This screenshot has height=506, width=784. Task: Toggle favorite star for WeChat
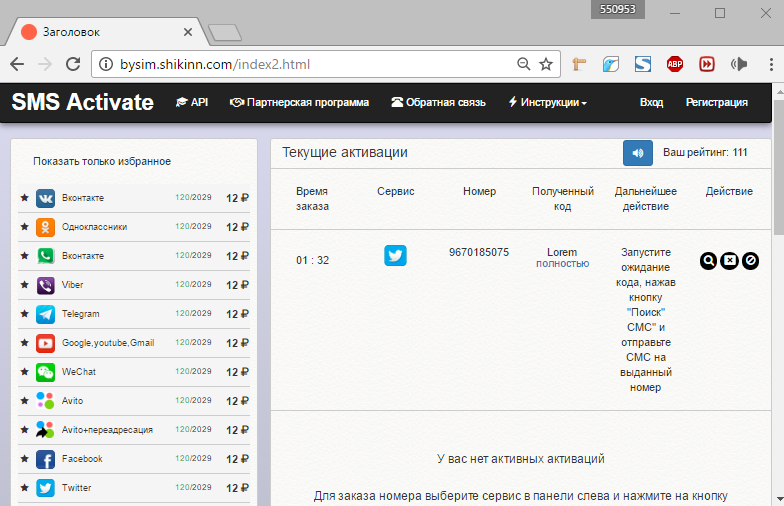pos(24,372)
